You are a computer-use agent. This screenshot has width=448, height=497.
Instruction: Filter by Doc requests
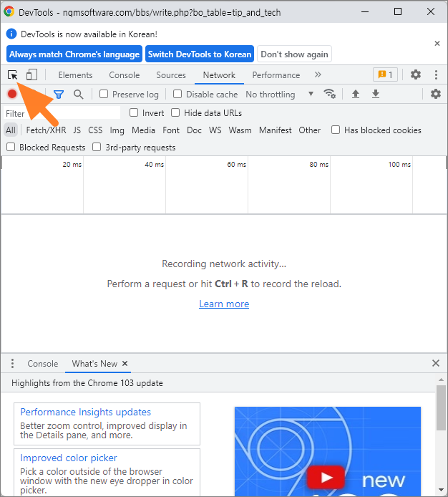194,130
